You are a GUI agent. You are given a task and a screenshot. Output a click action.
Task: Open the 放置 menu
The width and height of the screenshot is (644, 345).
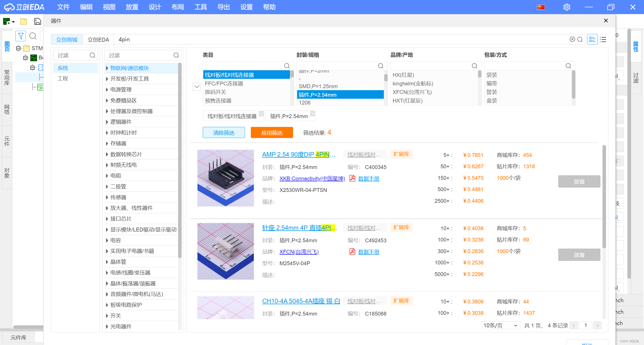coord(132,7)
